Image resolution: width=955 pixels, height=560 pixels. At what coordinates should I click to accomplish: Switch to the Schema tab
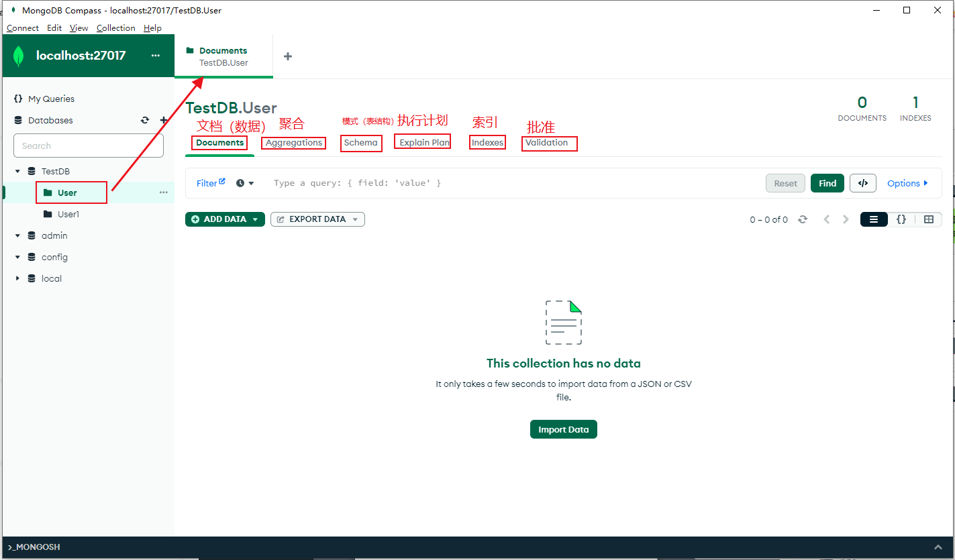pyautogui.click(x=361, y=143)
